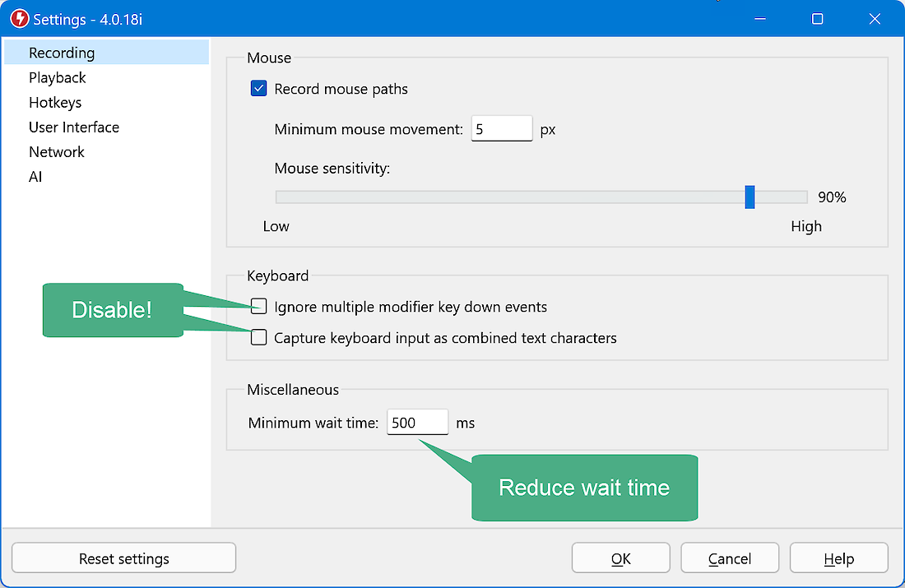Maximize the Settings window
The image size is (905, 588).
tap(817, 19)
